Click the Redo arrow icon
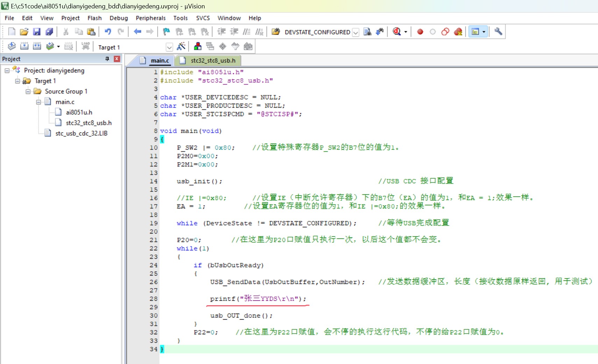 pyautogui.click(x=121, y=32)
